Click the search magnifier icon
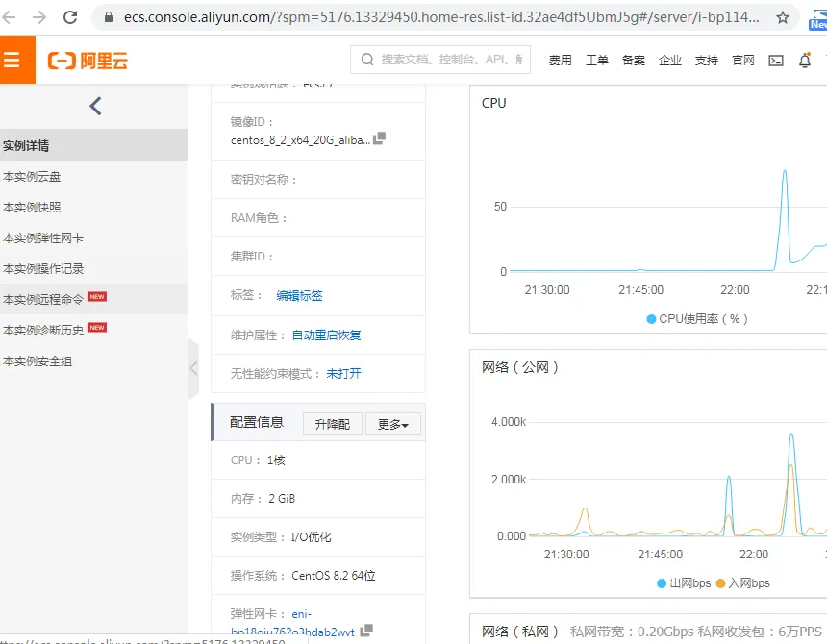This screenshot has height=644, width=827. pos(367,60)
